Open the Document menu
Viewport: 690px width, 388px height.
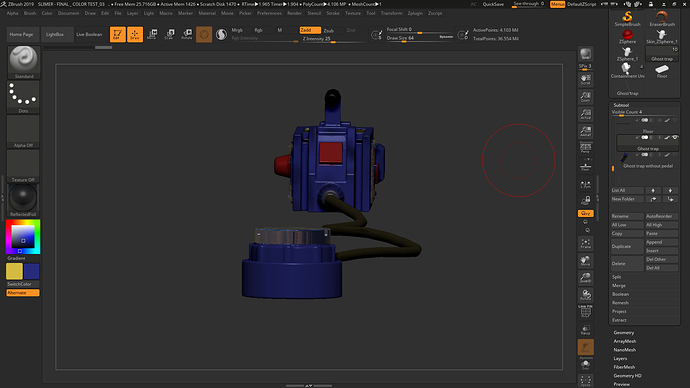click(68, 13)
